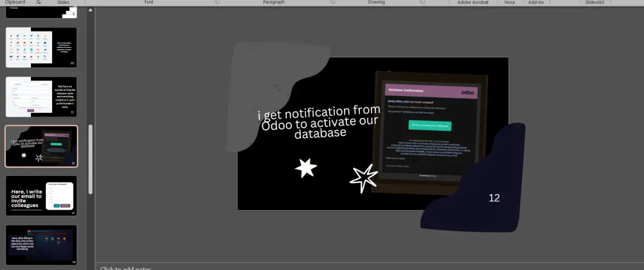The width and height of the screenshot is (644, 270).
Task: Click the slide panel scroll-up arrow
Action: (x=90, y=10)
